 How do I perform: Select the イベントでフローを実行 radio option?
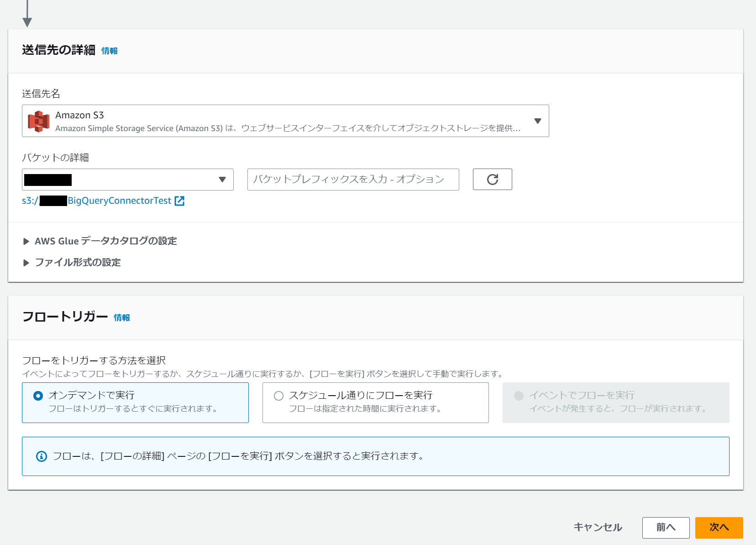tap(519, 396)
